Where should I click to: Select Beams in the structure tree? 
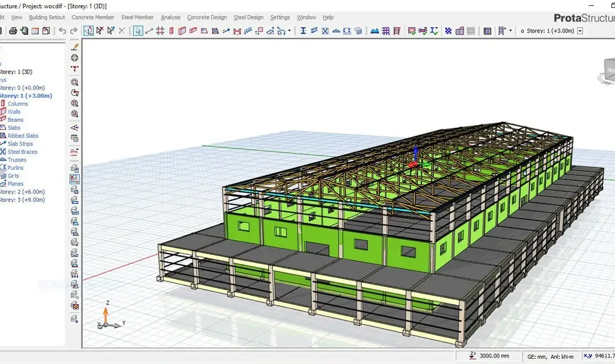[x=15, y=120]
